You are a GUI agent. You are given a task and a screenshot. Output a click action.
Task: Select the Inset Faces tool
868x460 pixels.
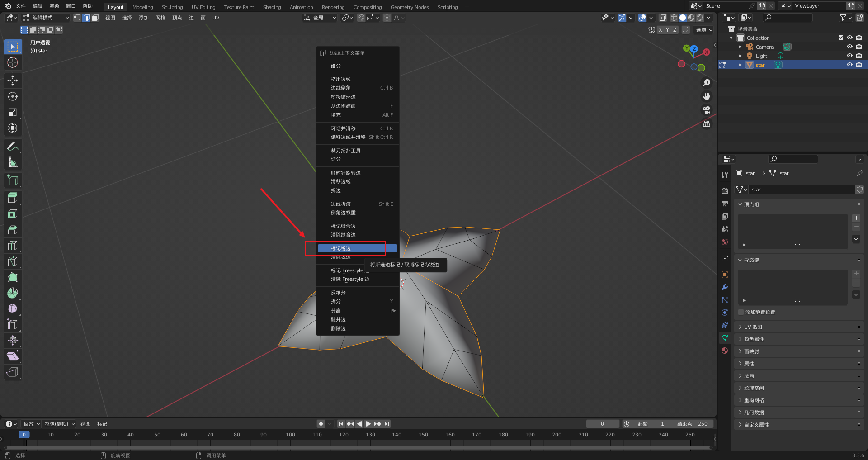coord(13,214)
